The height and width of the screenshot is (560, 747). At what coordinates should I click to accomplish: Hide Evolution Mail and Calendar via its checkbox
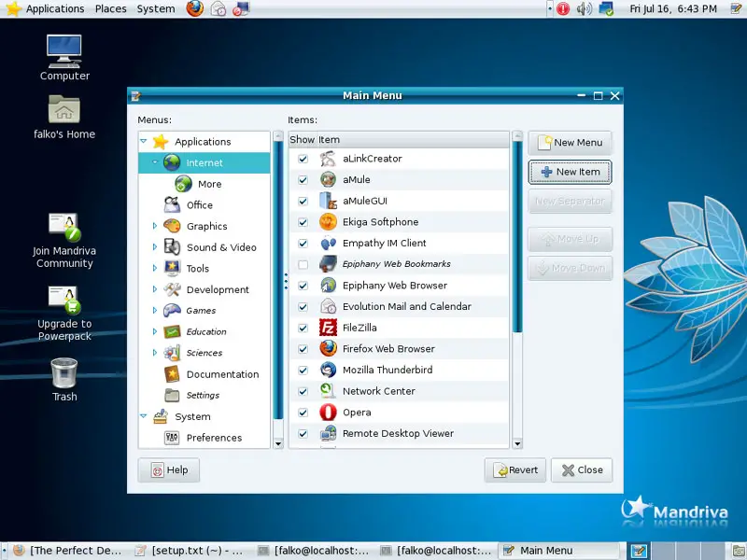(x=303, y=307)
